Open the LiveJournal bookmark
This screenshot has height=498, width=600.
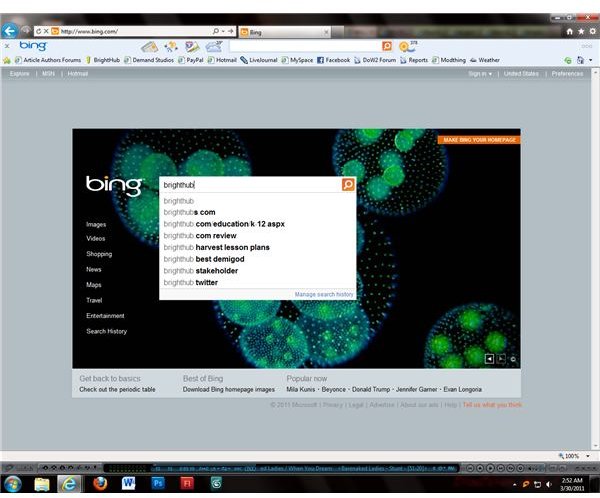(259, 60)
